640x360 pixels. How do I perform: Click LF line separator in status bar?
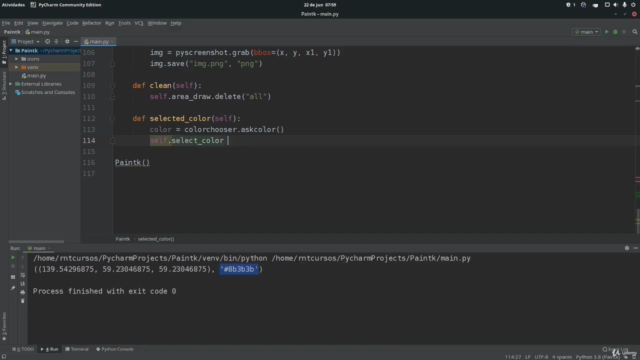[x=528, y=357]
